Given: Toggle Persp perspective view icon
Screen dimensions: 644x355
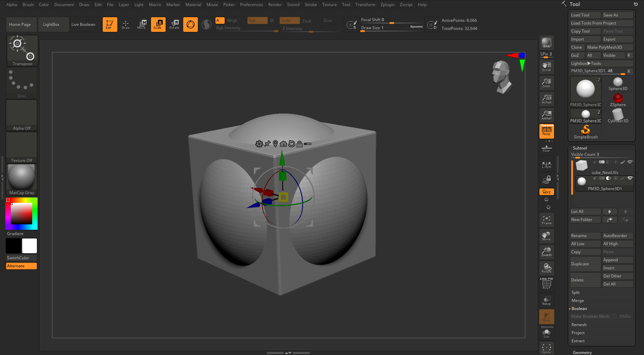Looking at the screenshot, I should point(546,131).
